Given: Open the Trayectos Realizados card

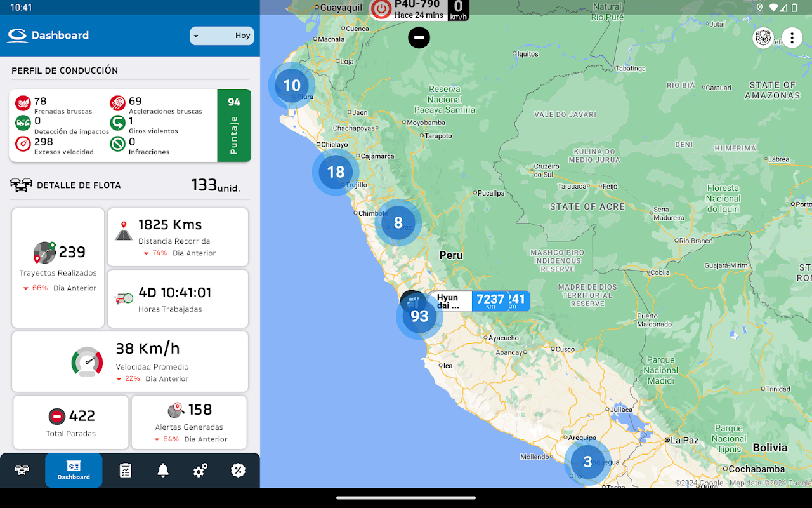Looking at the screenshot, I should coord(58,268).
